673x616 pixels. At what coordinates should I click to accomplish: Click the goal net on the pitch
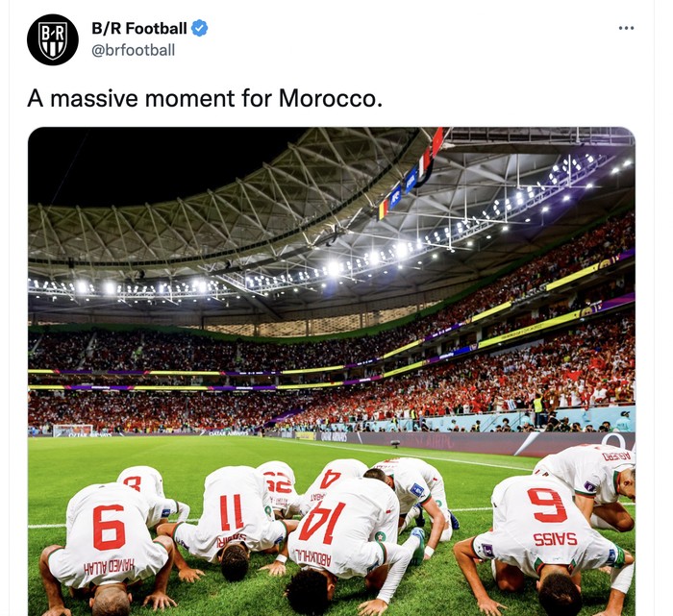coord(72,430)
